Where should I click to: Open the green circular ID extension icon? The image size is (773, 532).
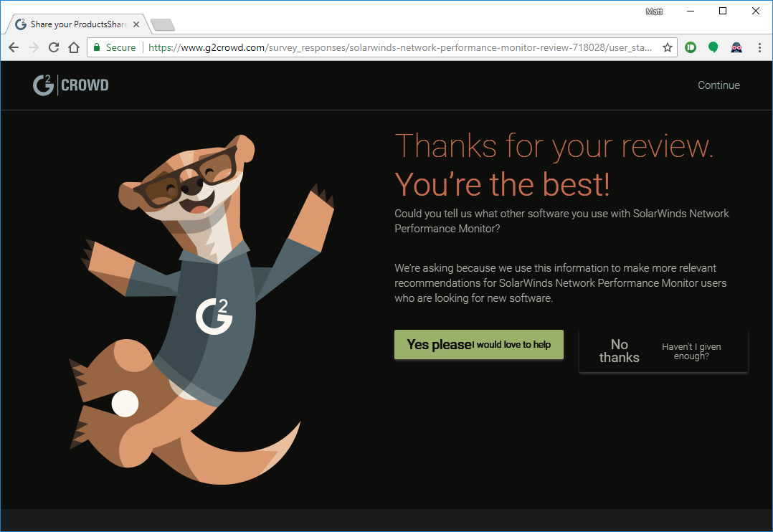click(691, 47)
